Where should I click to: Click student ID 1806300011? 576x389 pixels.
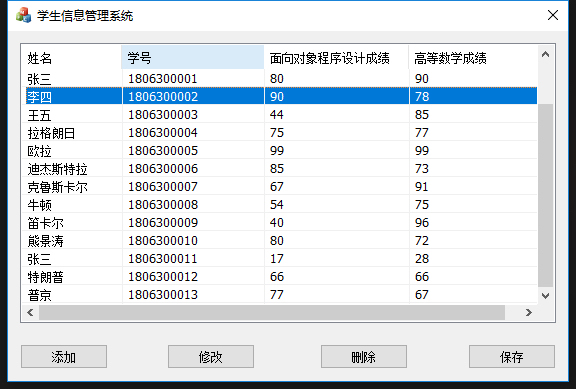point(163,259)
